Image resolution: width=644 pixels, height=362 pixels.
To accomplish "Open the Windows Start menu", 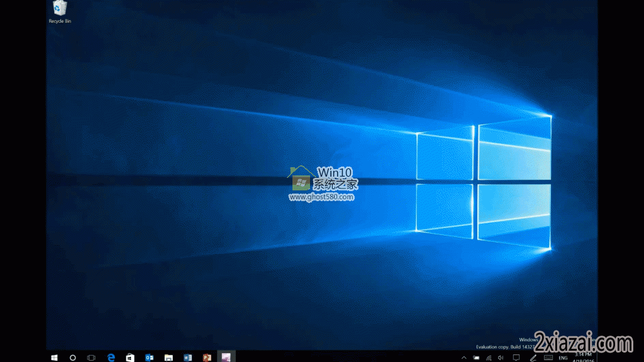I will 54,358.
